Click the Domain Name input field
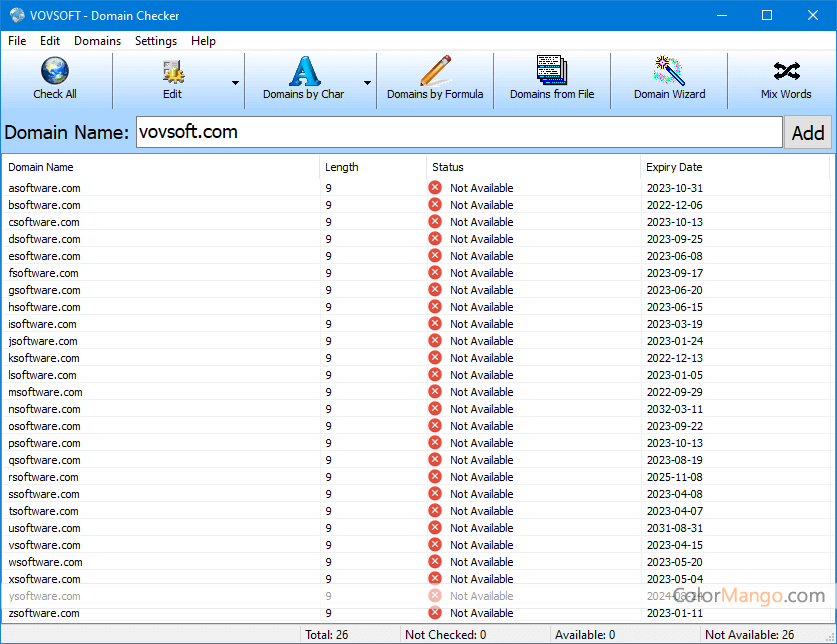The width and height of the screenshot is (837, 644). 458,132
